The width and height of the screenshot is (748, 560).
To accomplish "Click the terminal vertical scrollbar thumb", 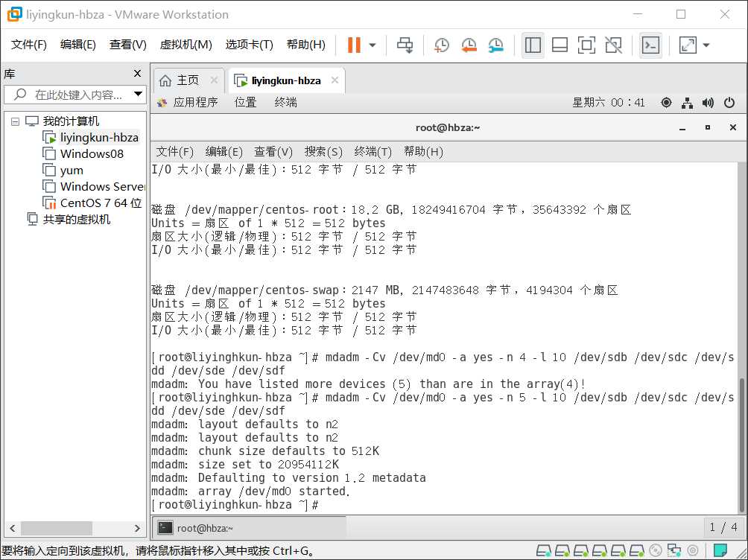I will click(742, 445).
